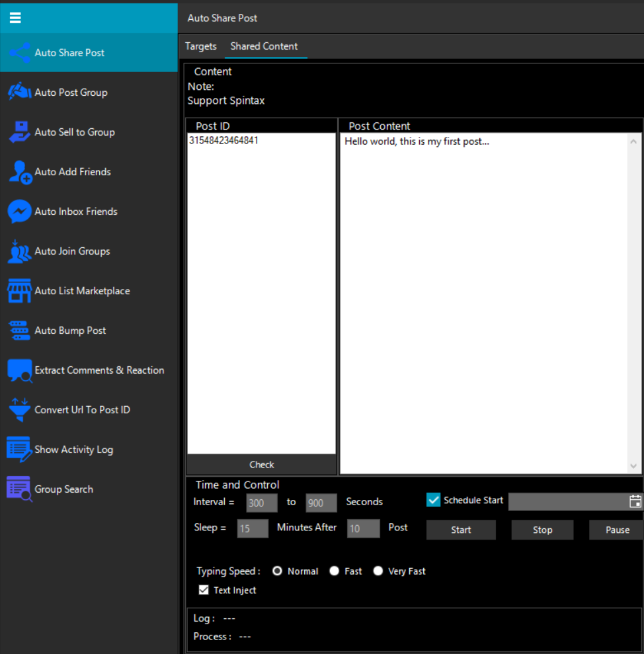Click the Convert Url To Post ID funnel icon
Viewport: 644px width, 654px height.
coord(19,409)
